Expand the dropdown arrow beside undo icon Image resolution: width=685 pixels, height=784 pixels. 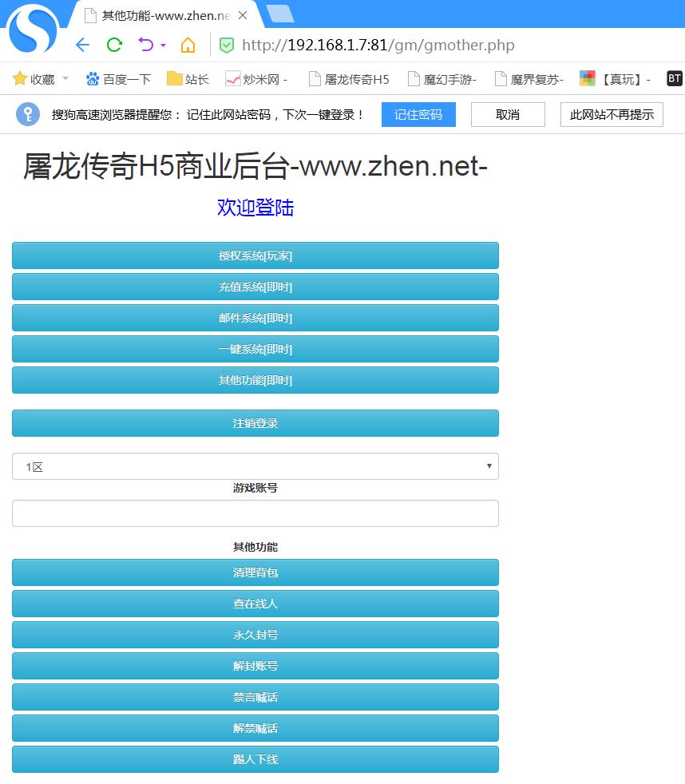(x=164, y=46)
